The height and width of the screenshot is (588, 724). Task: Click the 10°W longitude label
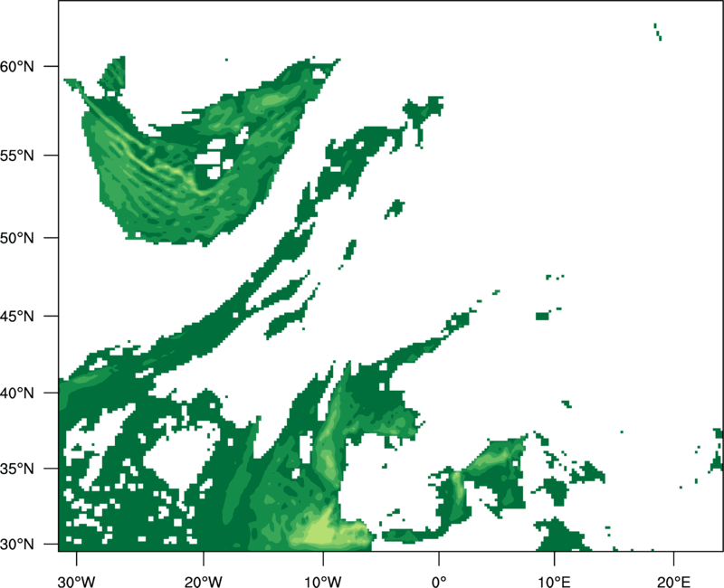pyautogui.click(x=323, y=581)
